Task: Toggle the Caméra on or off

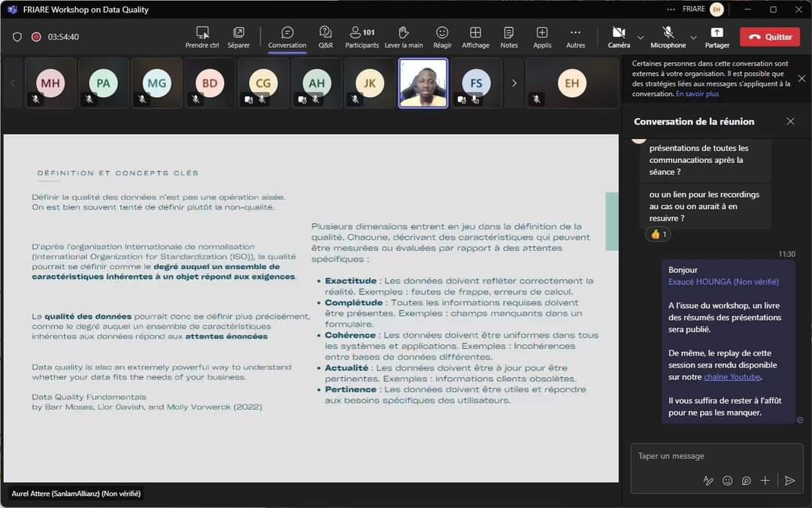Action: tap(619, 36)
